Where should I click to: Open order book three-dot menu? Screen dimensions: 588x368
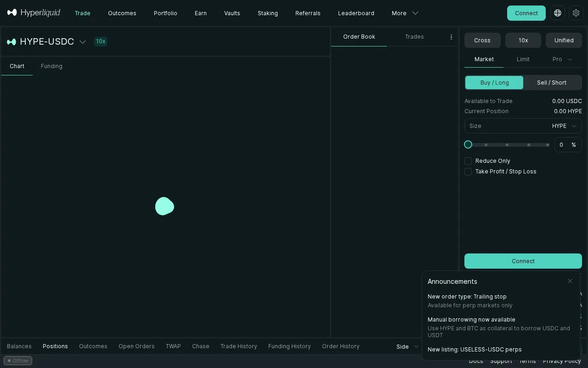click(451, 37)
